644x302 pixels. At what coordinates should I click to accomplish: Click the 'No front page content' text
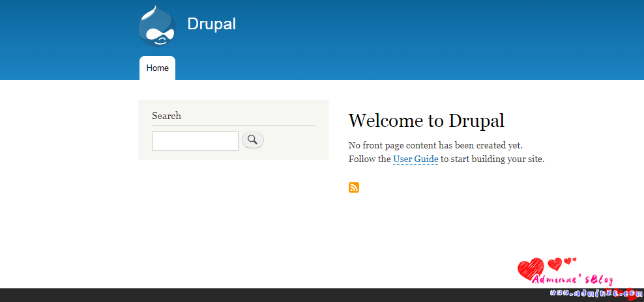pyautogui.click(x=435, y=145)
